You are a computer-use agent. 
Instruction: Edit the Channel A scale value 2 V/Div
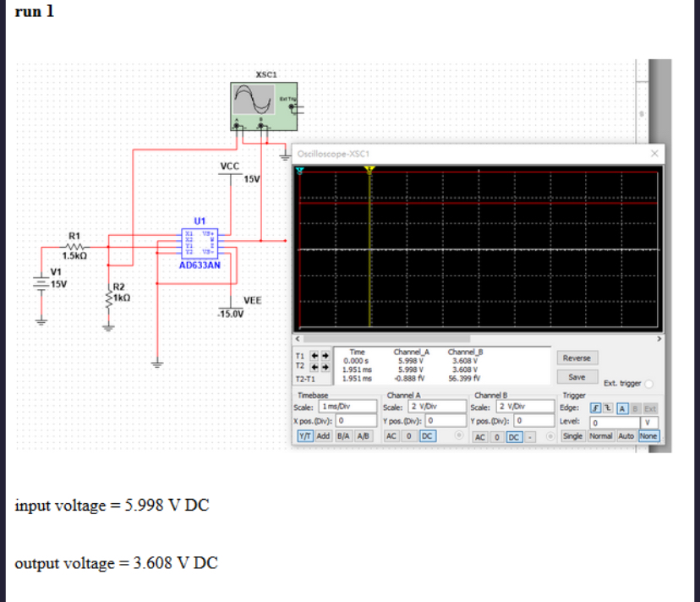click(438, 406)
